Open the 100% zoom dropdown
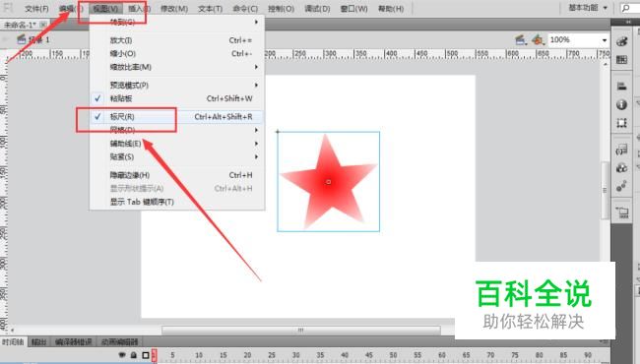 tap(605, 40)
